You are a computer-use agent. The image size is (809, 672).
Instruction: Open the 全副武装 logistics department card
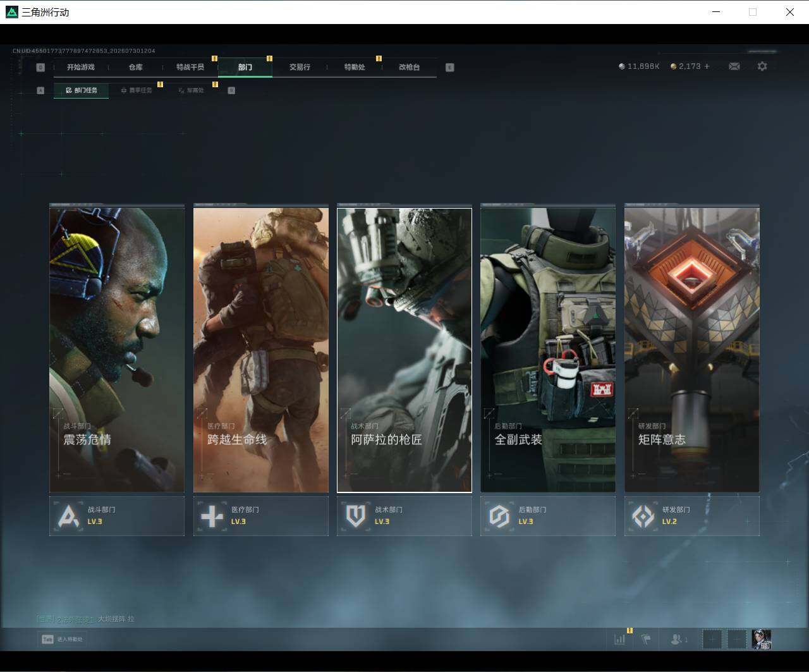click(x=548, y=350)
